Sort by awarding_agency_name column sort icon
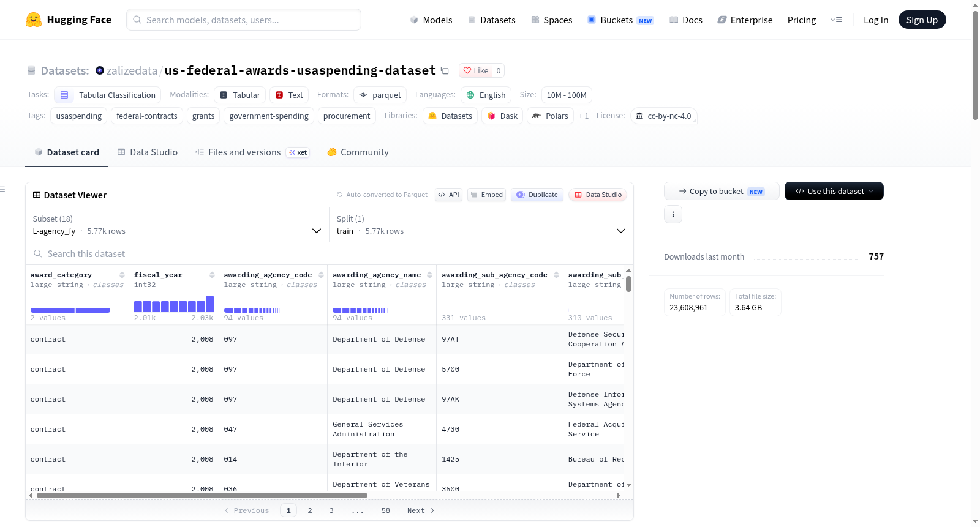Screen dimensions: 980x527 point(429,275)
